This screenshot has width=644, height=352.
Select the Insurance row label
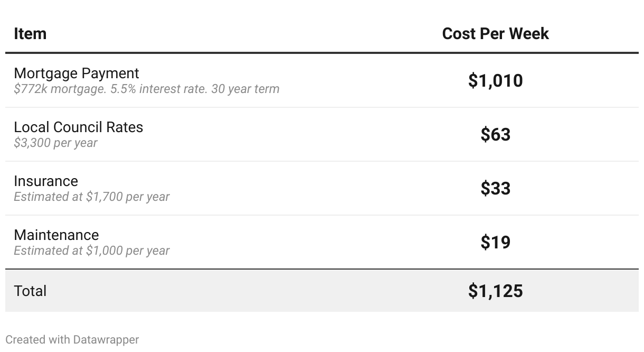(46, 181)
